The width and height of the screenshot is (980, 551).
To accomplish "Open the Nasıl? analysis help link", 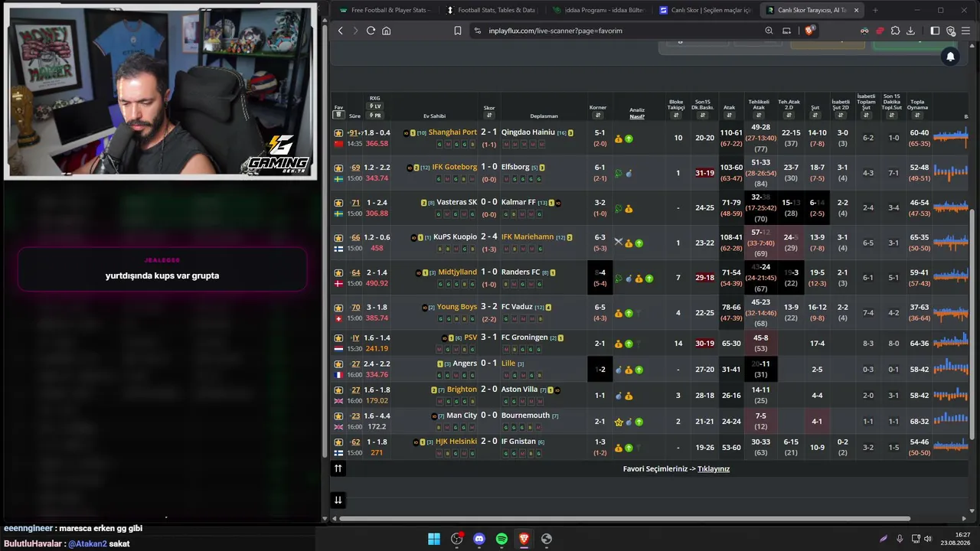I will pyautogui.click(x=637, y=116).
